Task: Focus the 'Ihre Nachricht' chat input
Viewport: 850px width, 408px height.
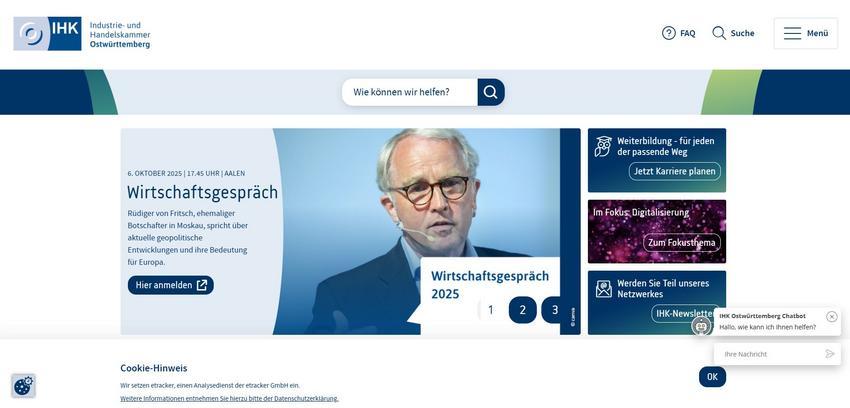Action: [x=770, y=354]
